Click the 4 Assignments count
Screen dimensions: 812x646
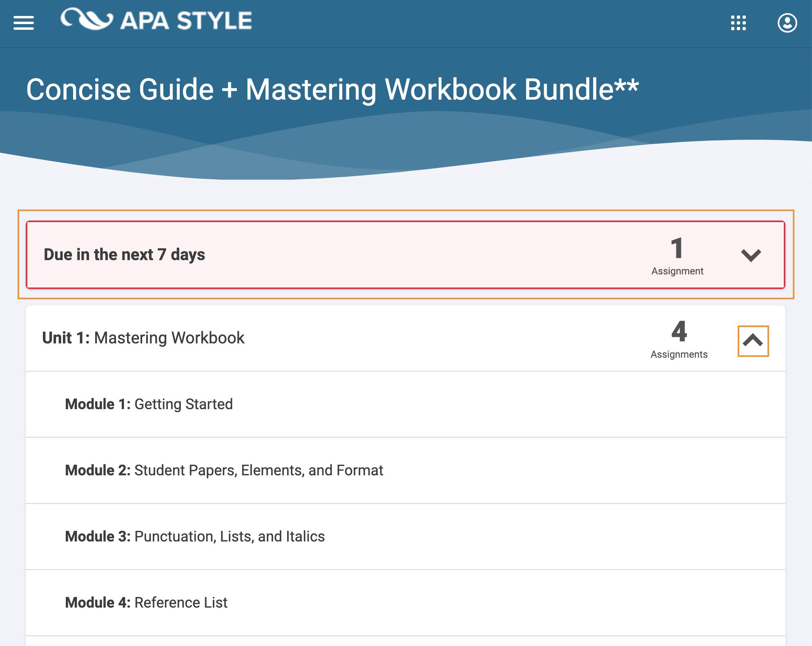coord(679,339)
